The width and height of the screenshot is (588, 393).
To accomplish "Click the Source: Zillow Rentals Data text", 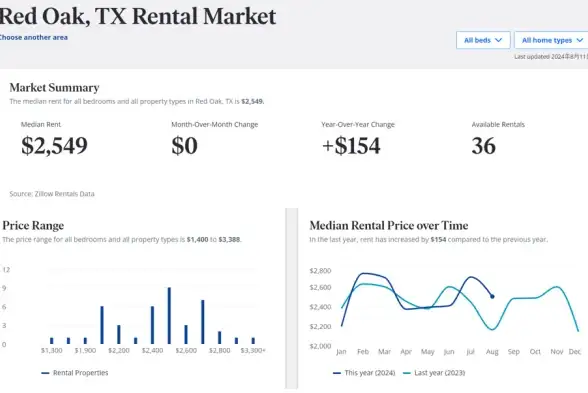I will (x=52, y=194).
